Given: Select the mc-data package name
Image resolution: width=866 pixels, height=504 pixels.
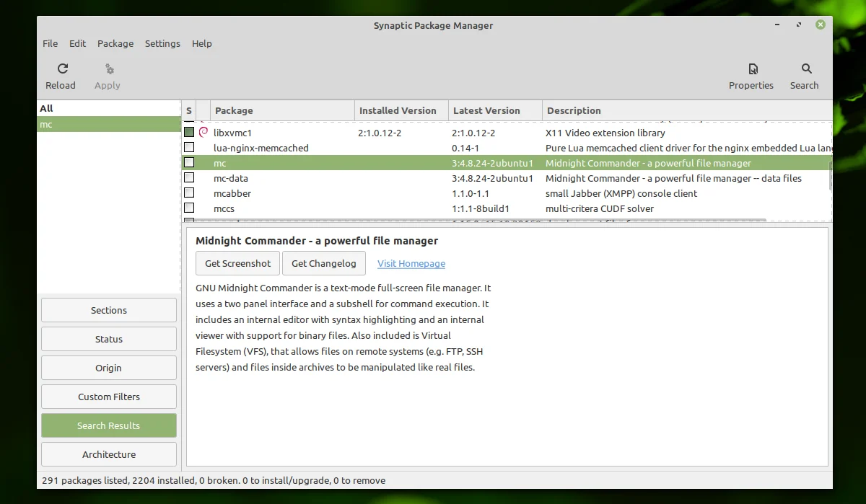Looking at the screenshot, I should [231, 178].
